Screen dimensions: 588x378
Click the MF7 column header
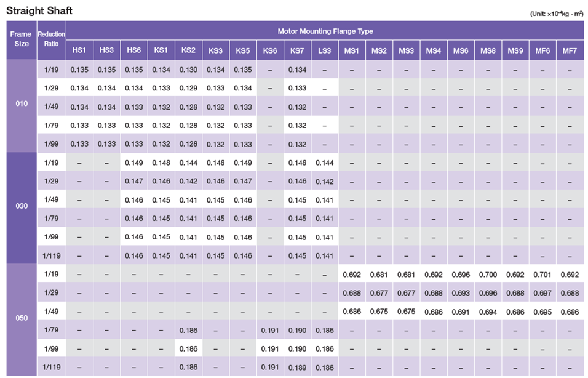(570, 50)
